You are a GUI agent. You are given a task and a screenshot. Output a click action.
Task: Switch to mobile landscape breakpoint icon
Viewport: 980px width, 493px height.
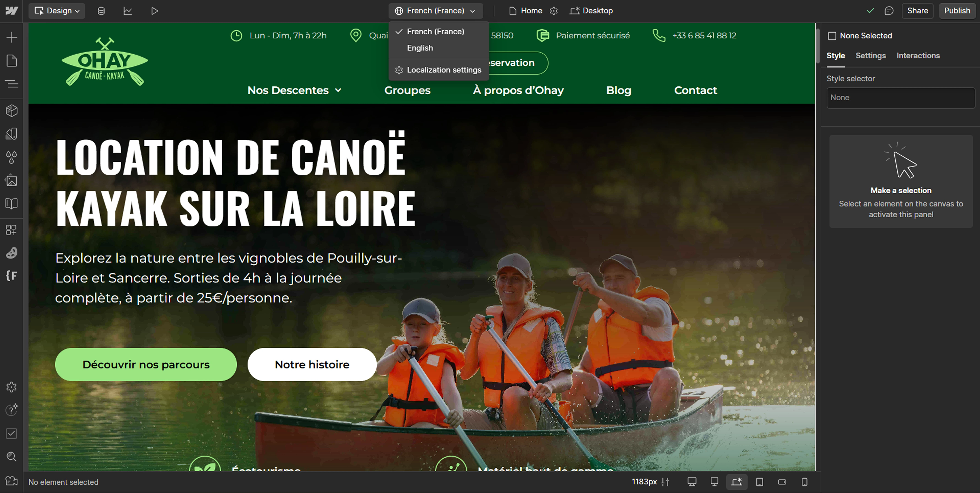pos(782,482)
